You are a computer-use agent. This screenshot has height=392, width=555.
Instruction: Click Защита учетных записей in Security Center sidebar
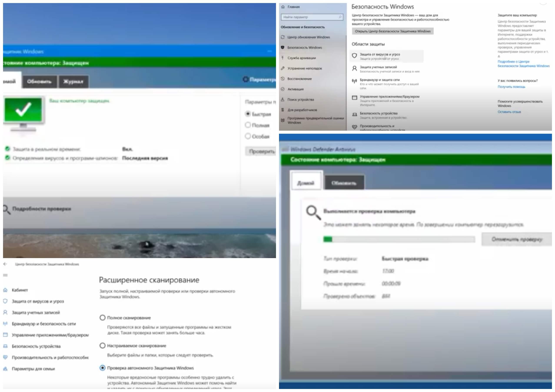tap(36, 313)
